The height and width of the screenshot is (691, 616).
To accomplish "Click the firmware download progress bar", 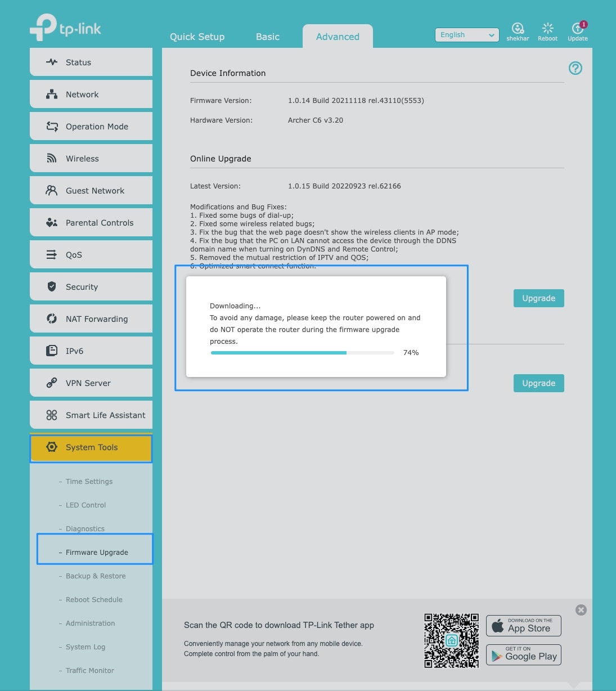I will (x=302, y=353).
